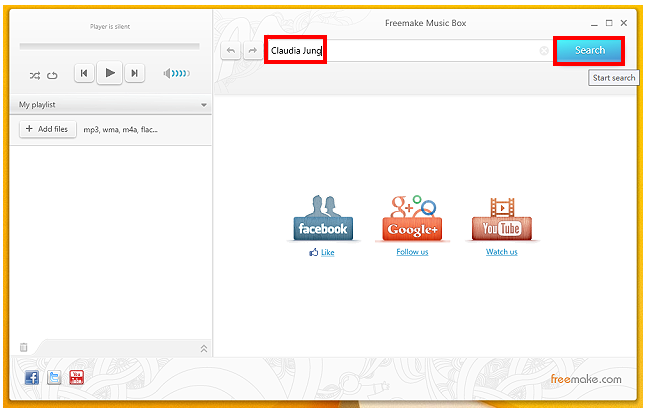Mute sound via the speaker icon
This screenshot has width=652, height=416.
tap(167, 74)
